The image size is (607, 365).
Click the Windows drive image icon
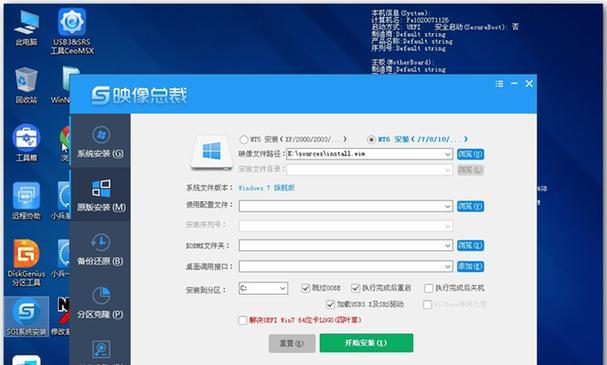(211, 153)
